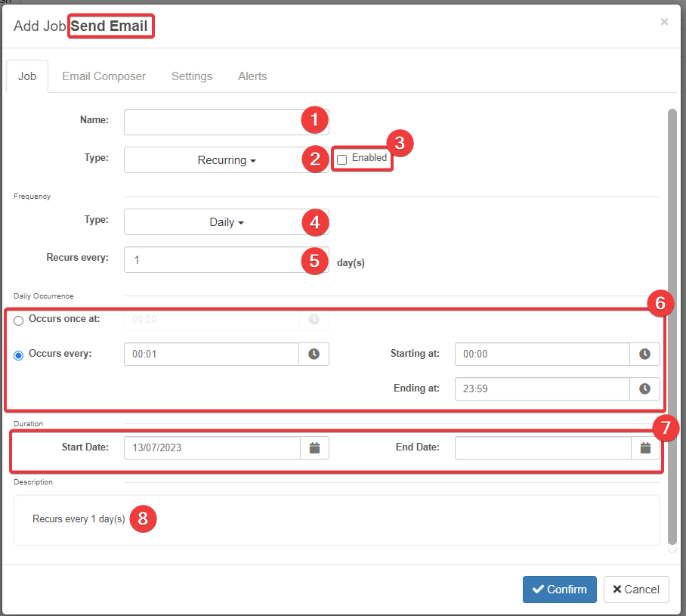The width and height of the screenshot is (686, 616).
Task: Select the Occurs once at radio button
Action: [19, 320]
